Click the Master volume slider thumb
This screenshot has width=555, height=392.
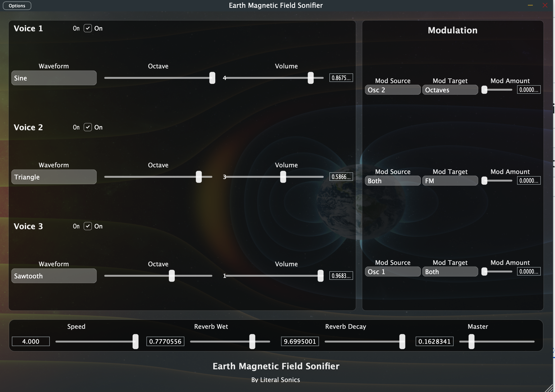point(471,341)
